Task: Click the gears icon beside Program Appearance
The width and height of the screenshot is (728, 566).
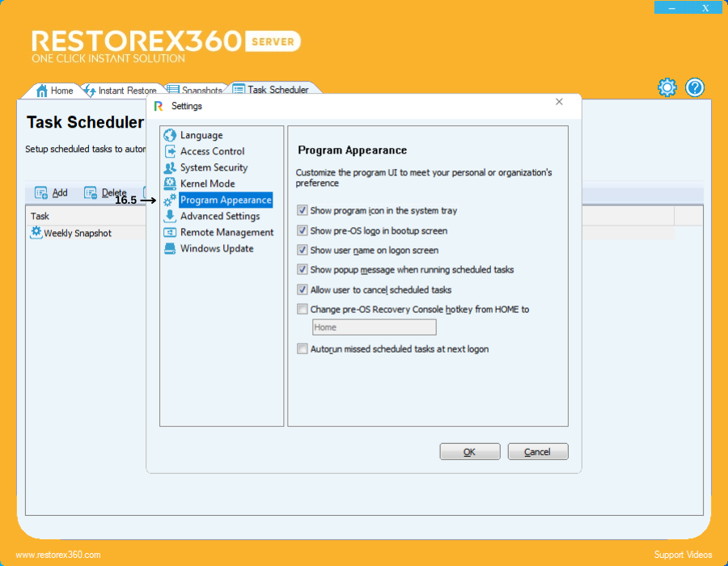Action: [170, 200]
